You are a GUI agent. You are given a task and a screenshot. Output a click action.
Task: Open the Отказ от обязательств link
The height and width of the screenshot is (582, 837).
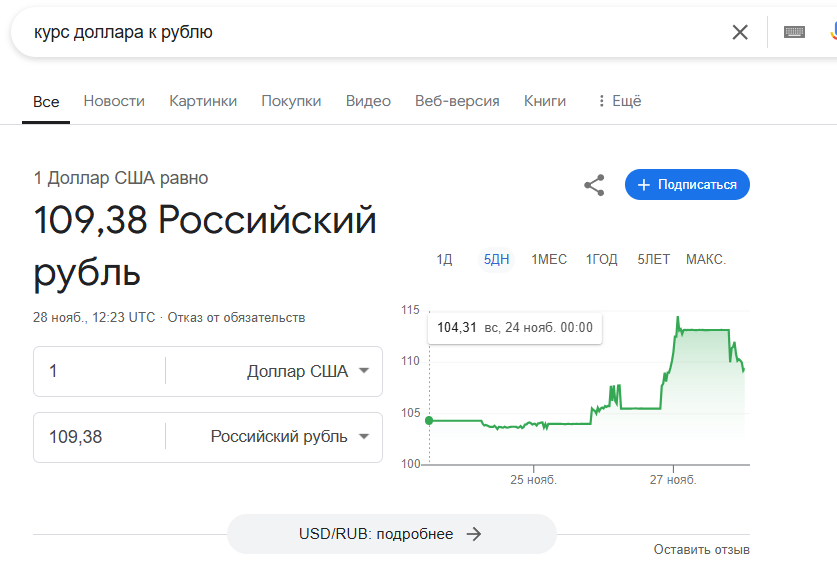(236, 318)
